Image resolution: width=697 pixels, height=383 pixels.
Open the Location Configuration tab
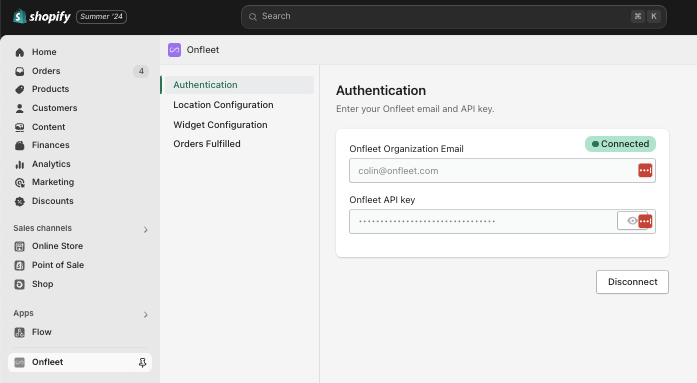pos(223,105)
